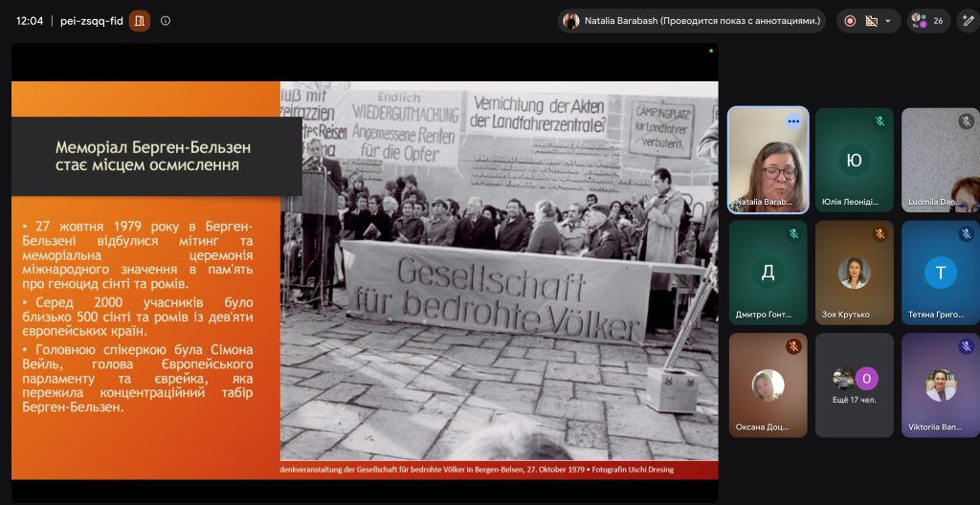The width and height of the screenshot is (980, 505).
Task: Open the 'Ещё 17 чел.' more participants tile
Action: (x=855, y=385)
